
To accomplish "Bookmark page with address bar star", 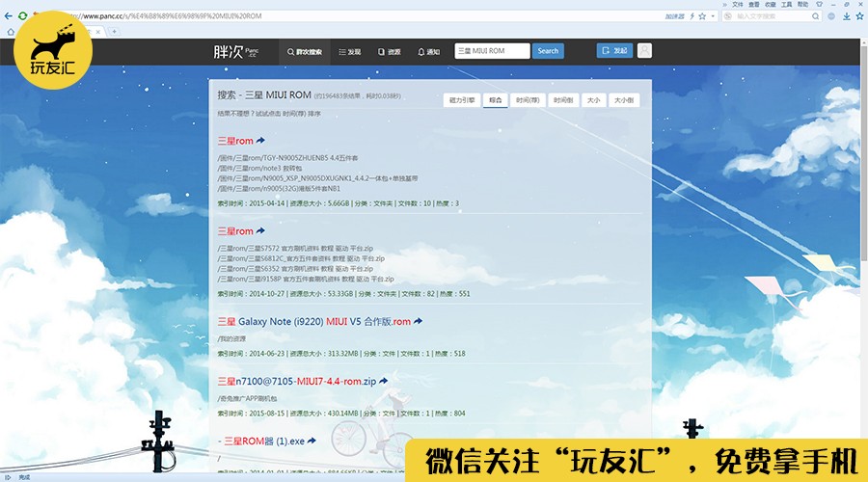I will point(702,16).
